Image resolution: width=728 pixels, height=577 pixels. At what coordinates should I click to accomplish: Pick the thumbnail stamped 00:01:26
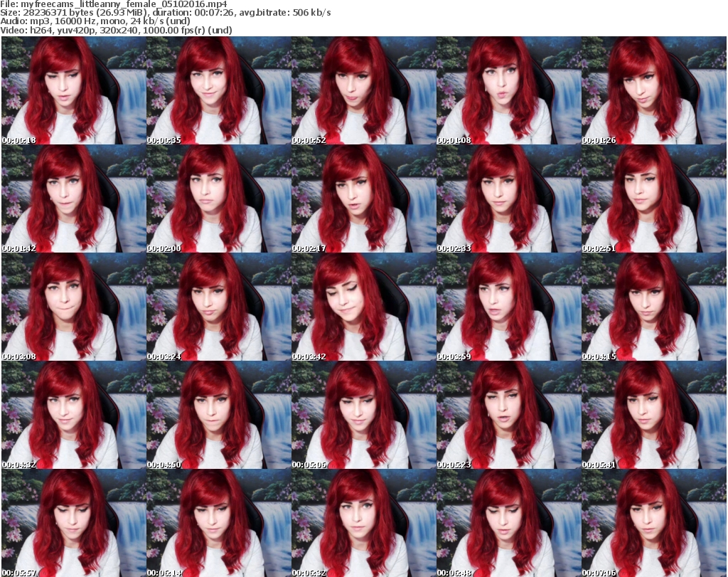click(653, 90)
